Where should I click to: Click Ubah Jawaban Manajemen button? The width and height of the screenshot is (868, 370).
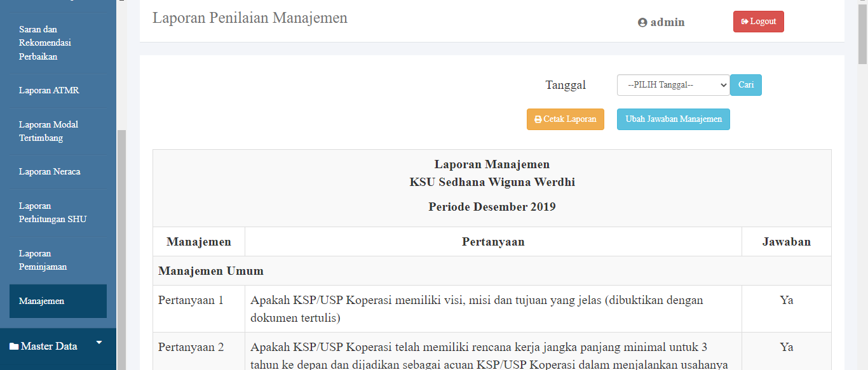674,119
